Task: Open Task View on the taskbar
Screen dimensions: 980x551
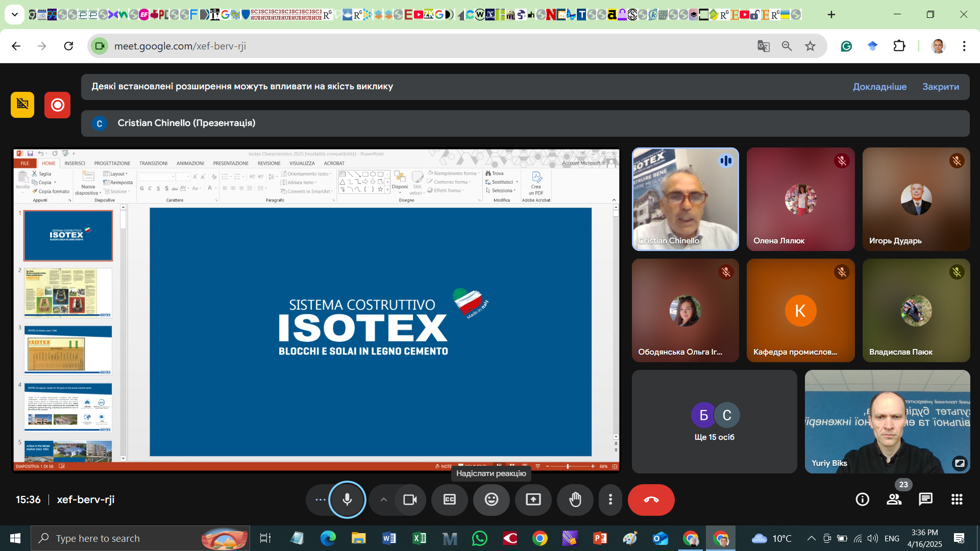Action: 265,538
